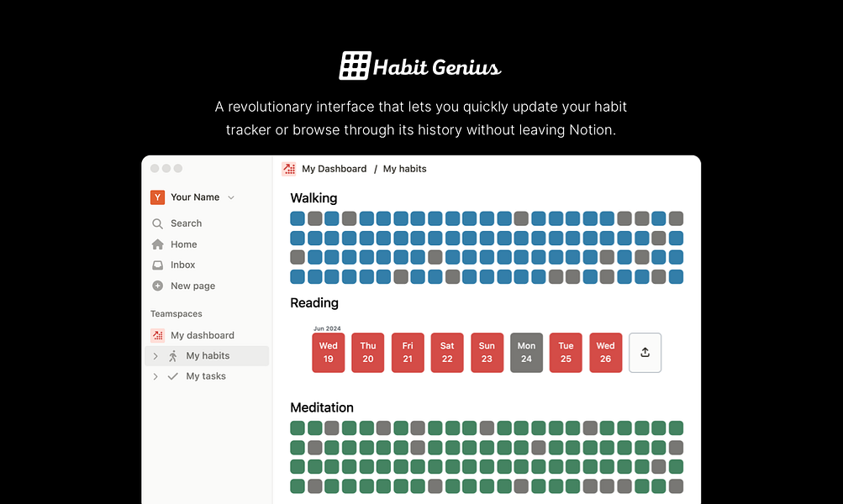Create a new page via the plus icon
The image size is (843, 504).
coord(157,286)
